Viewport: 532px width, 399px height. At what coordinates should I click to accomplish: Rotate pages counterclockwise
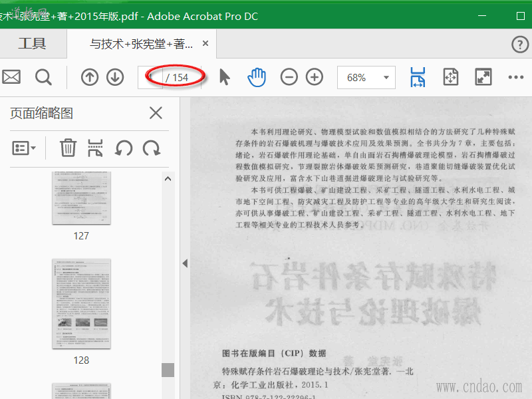(124, 148)
